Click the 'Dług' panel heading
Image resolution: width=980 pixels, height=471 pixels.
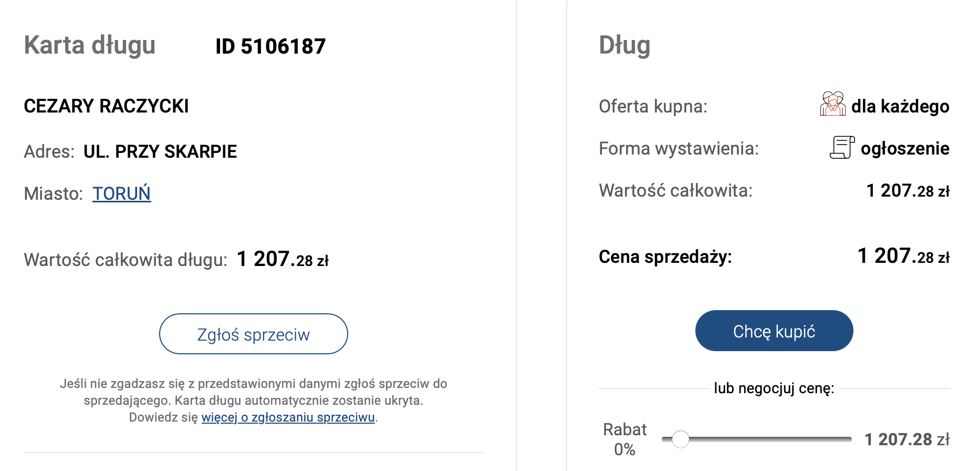(624, 45)
